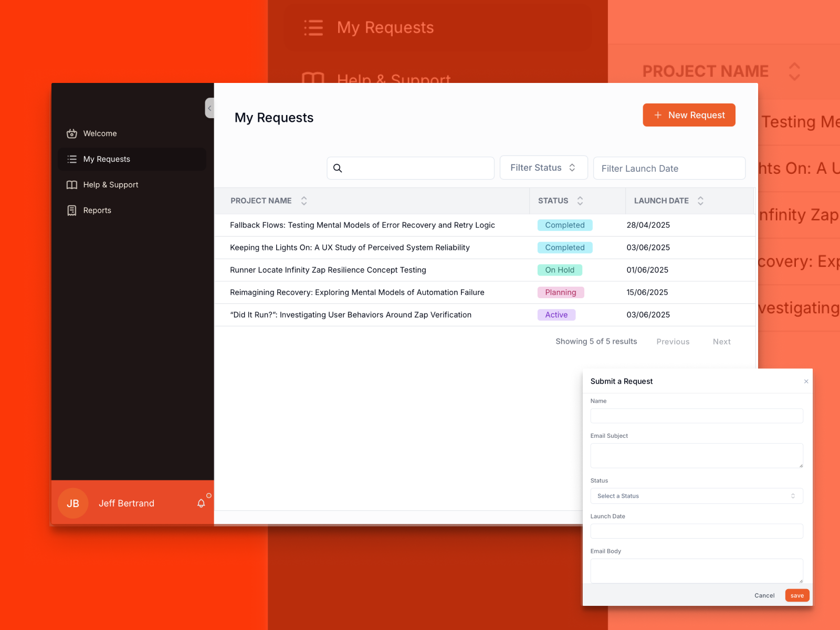Click the New Request button

688,115
